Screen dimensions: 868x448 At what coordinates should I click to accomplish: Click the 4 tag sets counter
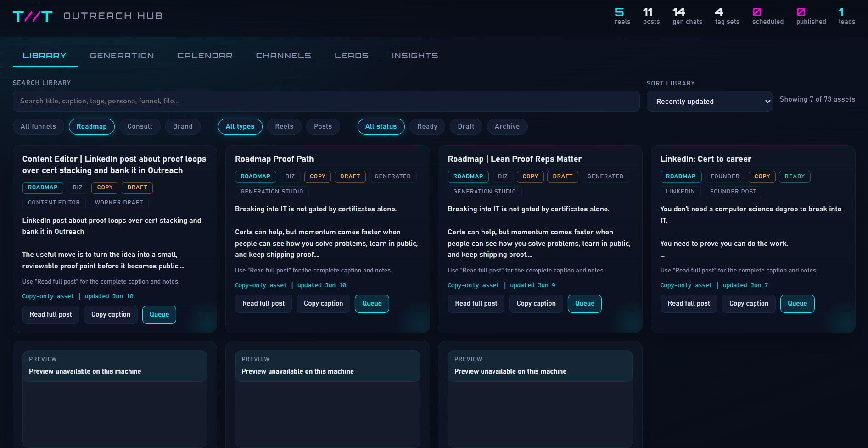tap(727, 16)
